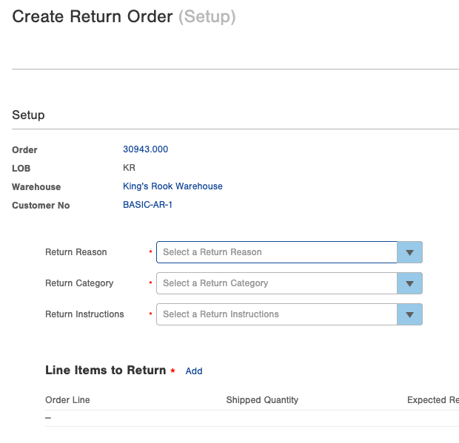The height and width of the screenshot is (443, 459).
Task: Open the Return Instructions dropdown arrow
Action: (410, 314)
